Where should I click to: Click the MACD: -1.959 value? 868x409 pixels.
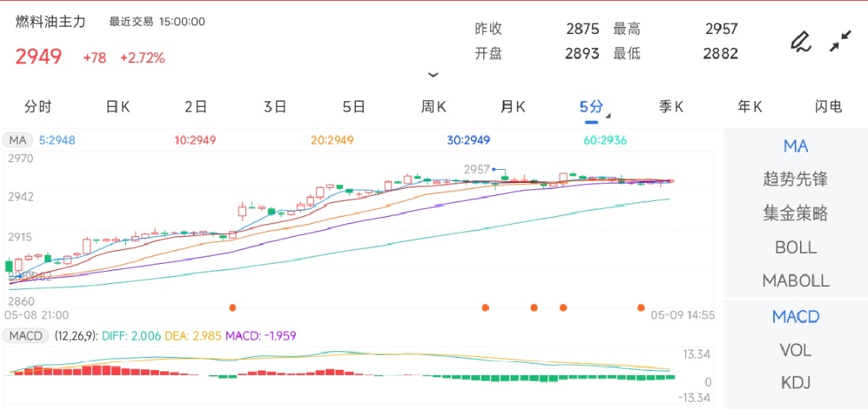click(x=261, y=336)
